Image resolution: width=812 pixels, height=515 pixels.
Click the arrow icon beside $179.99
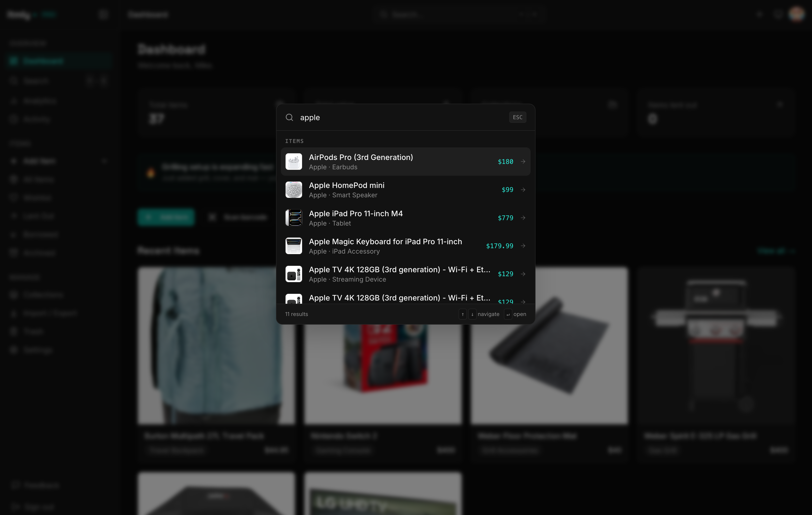(523, 246)
